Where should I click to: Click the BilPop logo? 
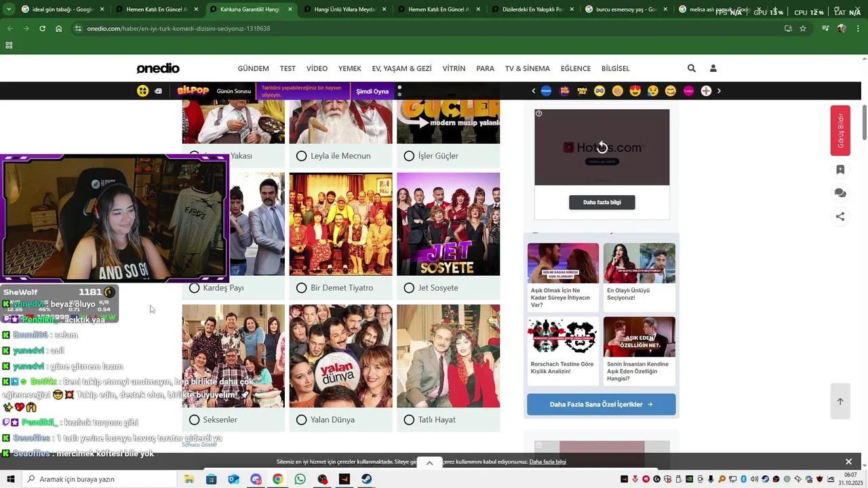point(193,91)
